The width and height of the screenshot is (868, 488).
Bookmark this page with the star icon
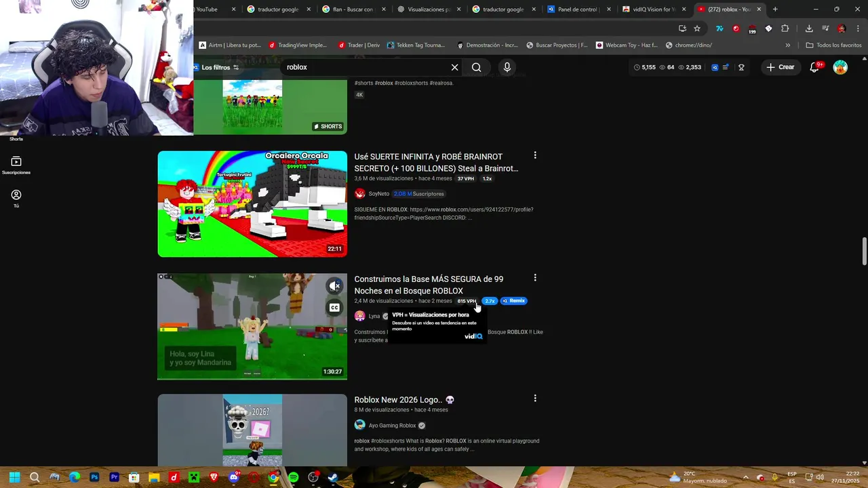[x=697, y=28]
